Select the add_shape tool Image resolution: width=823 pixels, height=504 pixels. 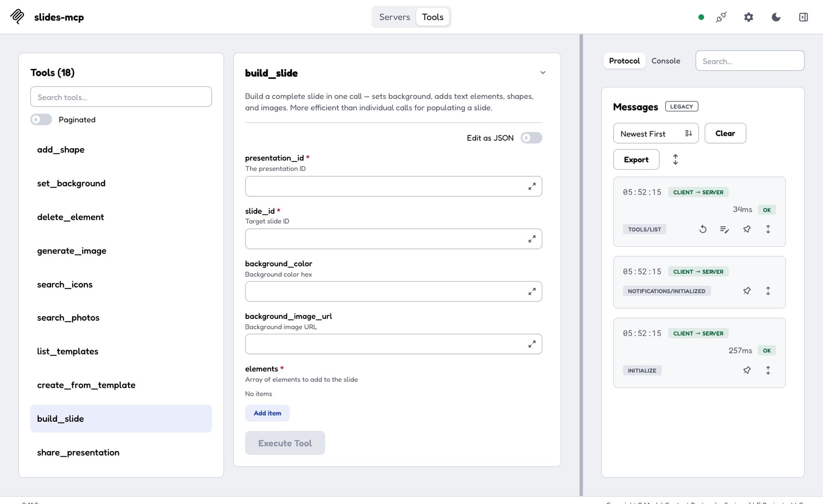[x=121, y=150]
